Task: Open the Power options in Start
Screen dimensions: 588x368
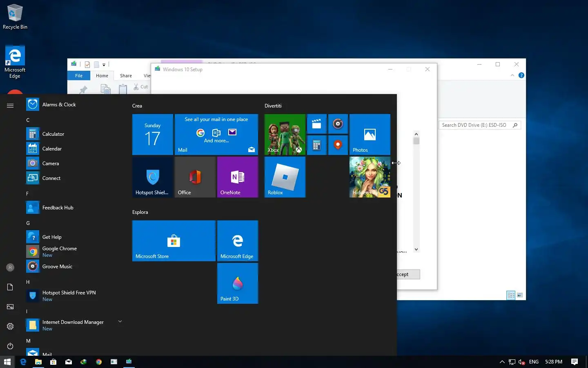Action: click(10, 346)
